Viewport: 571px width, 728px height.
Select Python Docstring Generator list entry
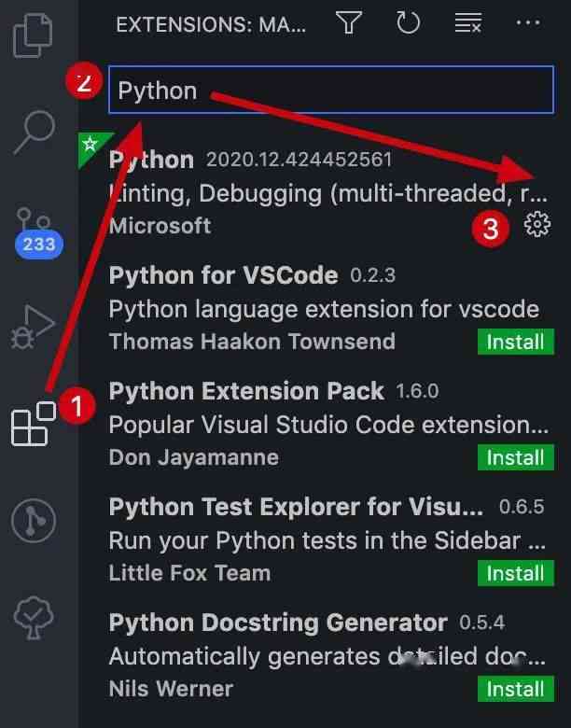325,655
